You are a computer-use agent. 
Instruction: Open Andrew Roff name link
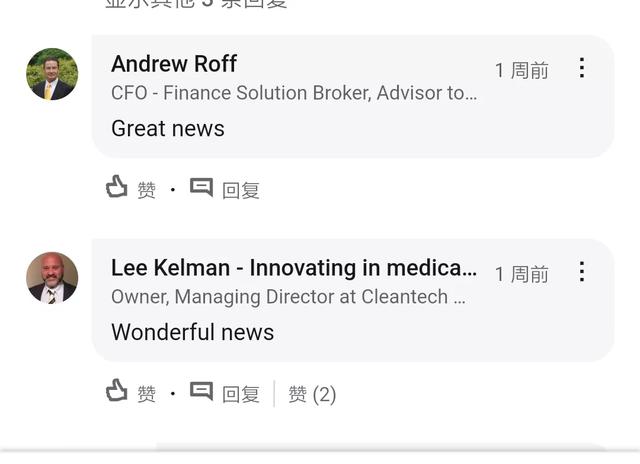coord(174,64)
